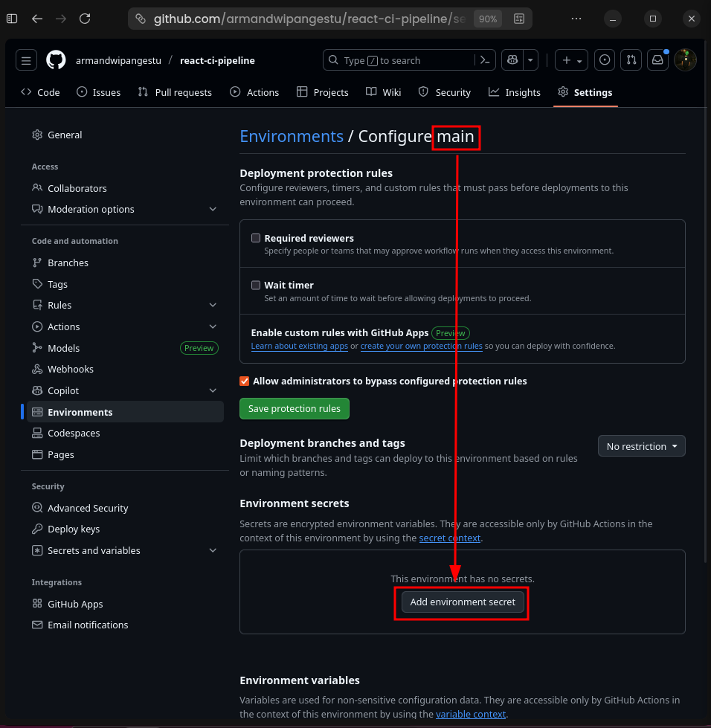This screenshot has width=711, height=728.
Task: Open the No restriction dropdown
Action: [x=641, y=446]
